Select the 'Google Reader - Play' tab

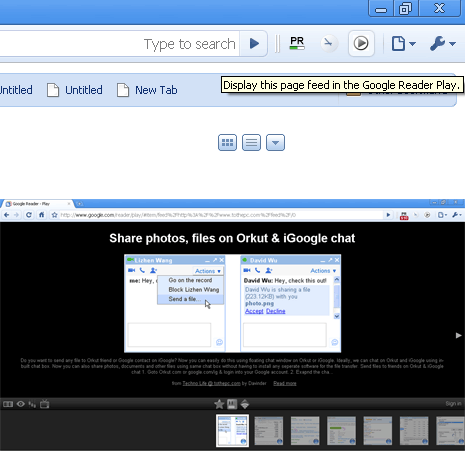click(x=36, y=204)
